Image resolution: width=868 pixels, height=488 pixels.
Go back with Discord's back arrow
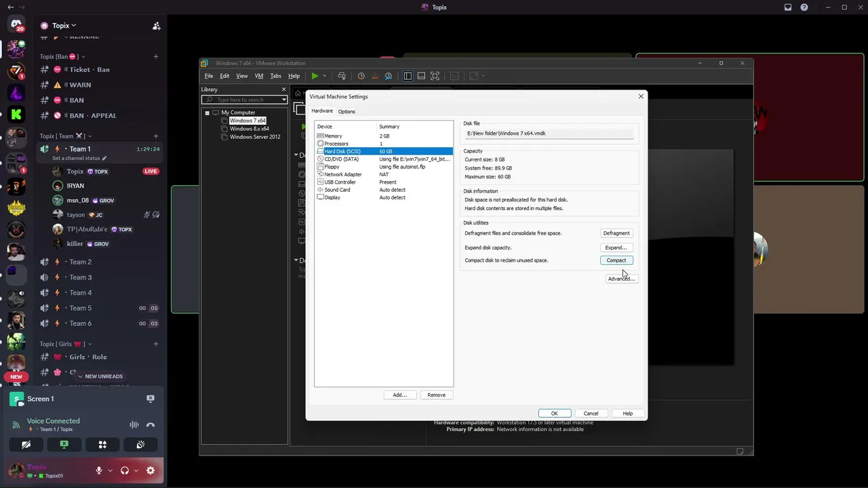(10, 7)
